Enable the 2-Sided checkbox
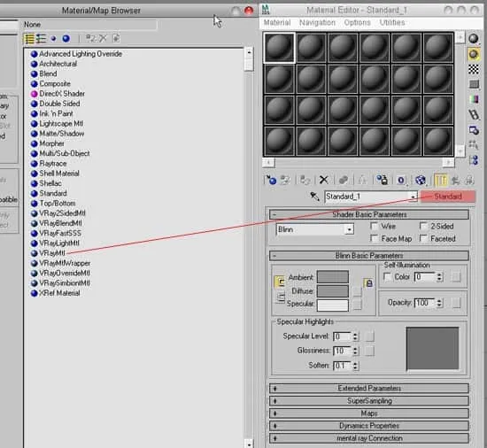This screenshot has height=448, width=487. [x=423, y=226]
